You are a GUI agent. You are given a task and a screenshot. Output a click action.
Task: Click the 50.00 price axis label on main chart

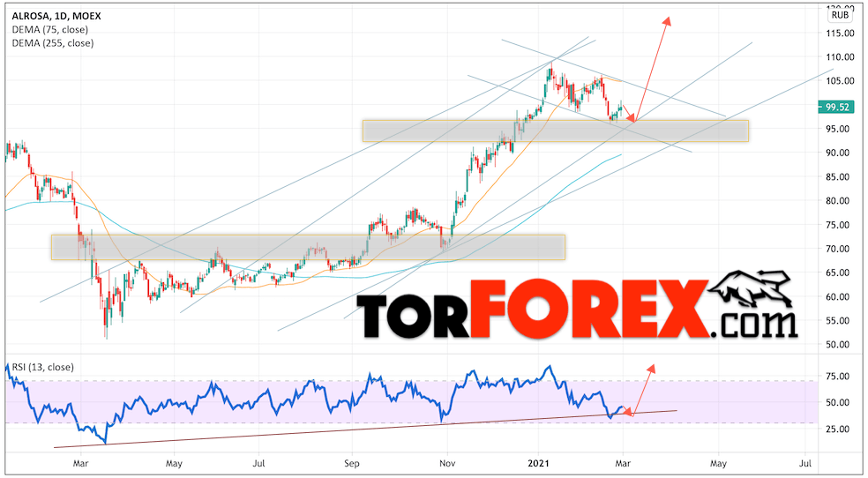click(x=837, y=345)
